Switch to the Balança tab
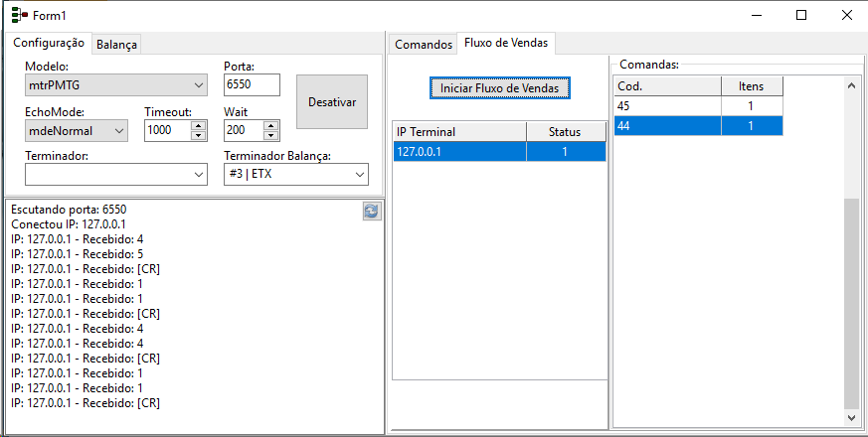The width and height of the screenshot is (868, 437). (x=116, y=45)
